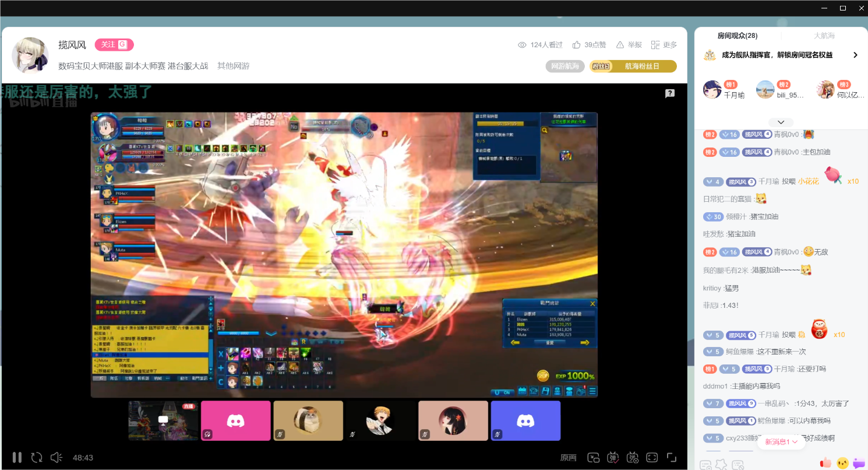Image resolution: width=868 pixels, height=470 pixels.
Task: Click fan badge 揽风风 9 next to 一串乱码
Action: tap(742, 404)
